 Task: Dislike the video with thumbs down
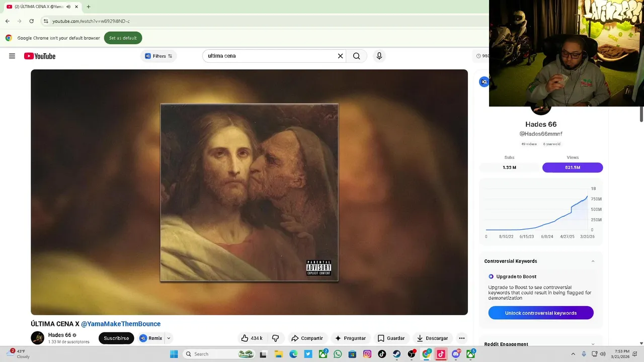tap(275, 338)
